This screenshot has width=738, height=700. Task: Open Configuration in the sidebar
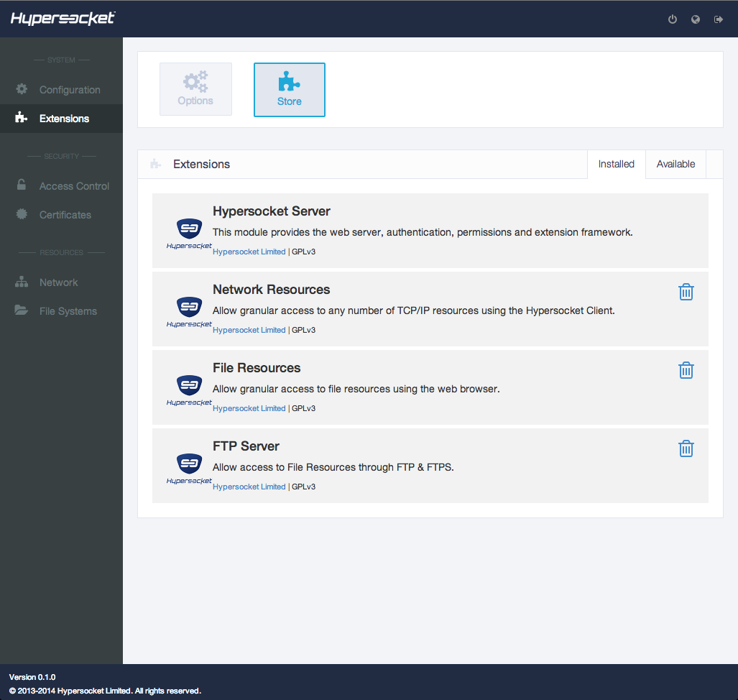tap(61, 89)
